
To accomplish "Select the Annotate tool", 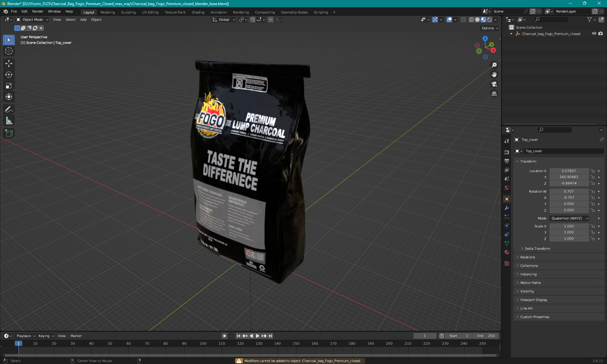I will coord(9,109).
